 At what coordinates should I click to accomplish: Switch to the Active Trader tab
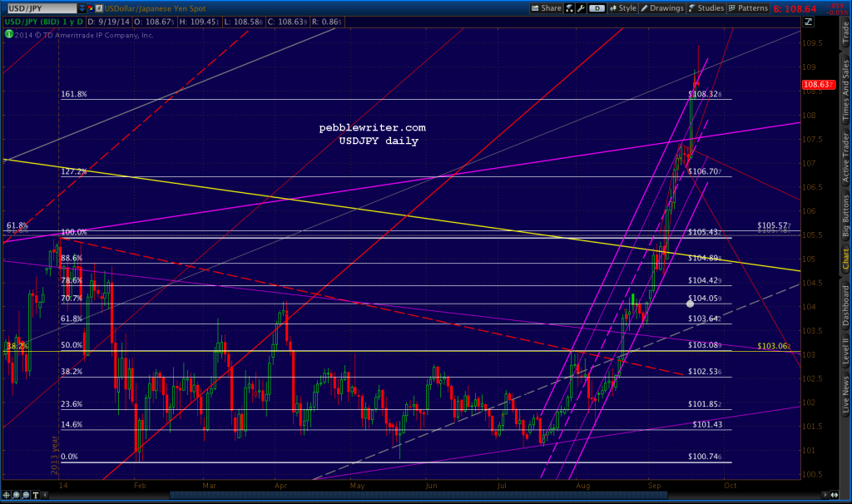(x=844, y=158)
